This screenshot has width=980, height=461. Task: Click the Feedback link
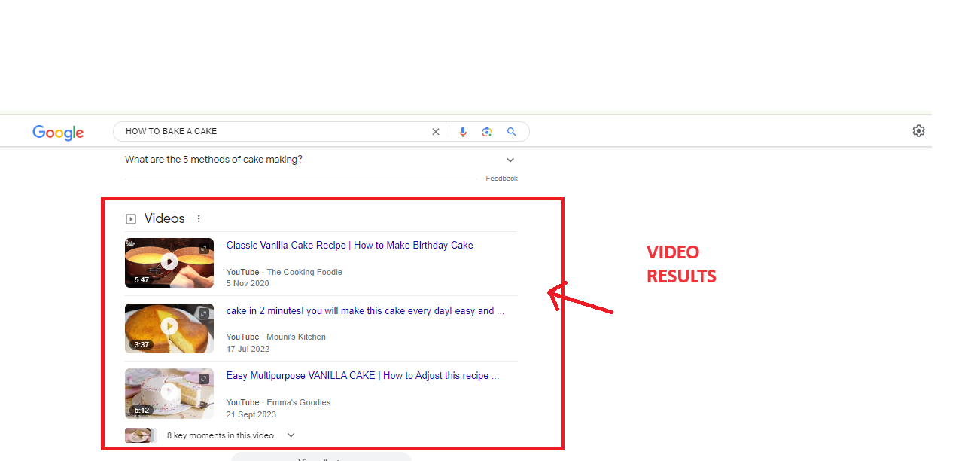(501, 179)
